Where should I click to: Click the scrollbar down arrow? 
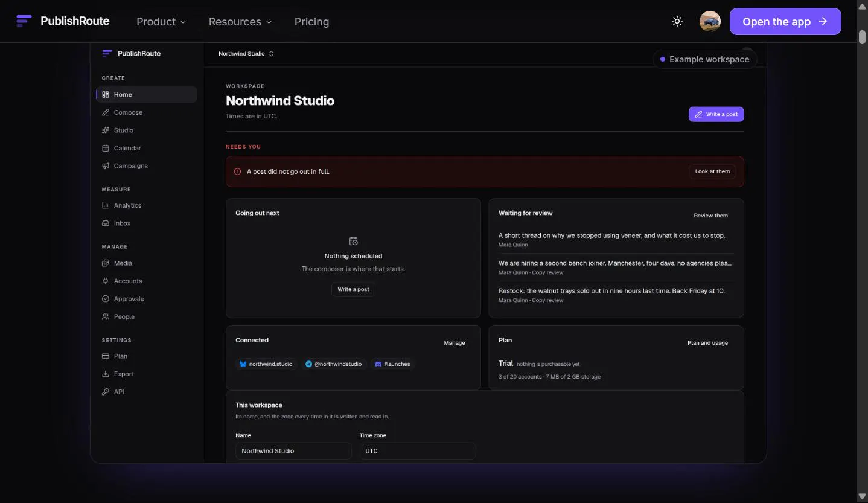[x=862, y=496]
